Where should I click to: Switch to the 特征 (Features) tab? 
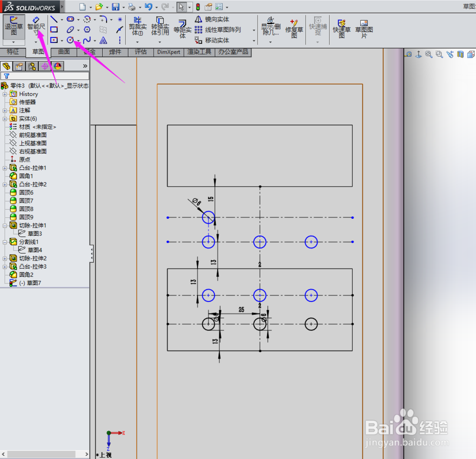[x=13, y=52]
